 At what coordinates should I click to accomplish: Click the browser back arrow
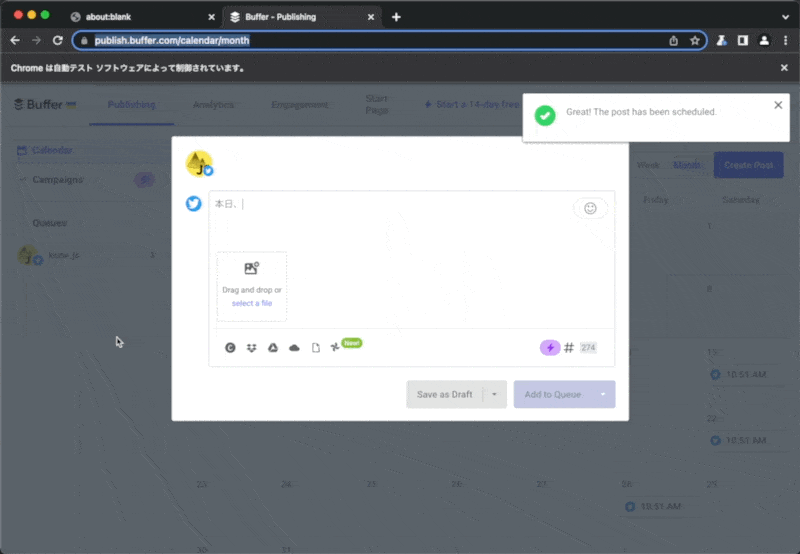point(15,40)
